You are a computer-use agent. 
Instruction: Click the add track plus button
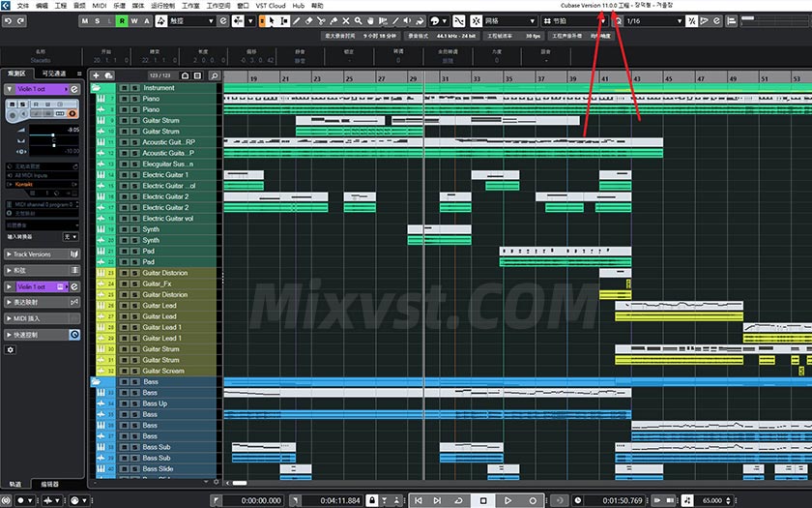click(x=96, y=75)
